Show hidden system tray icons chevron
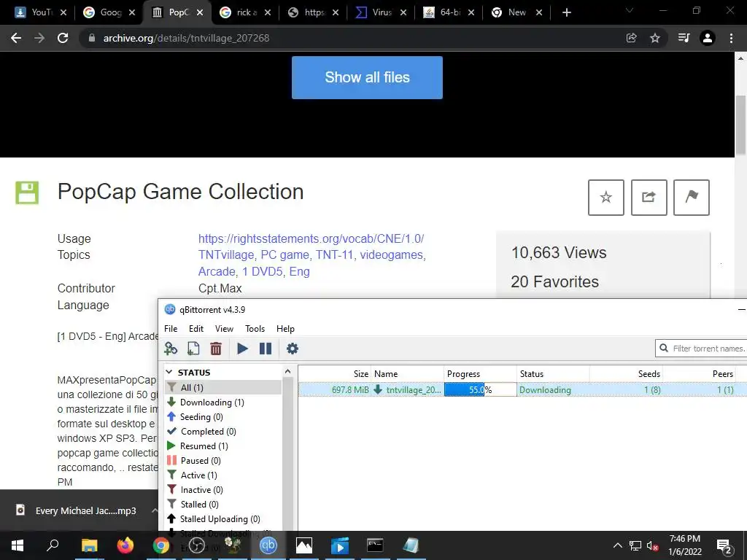This screenshot has width=747, height=560. pos(617,545)
